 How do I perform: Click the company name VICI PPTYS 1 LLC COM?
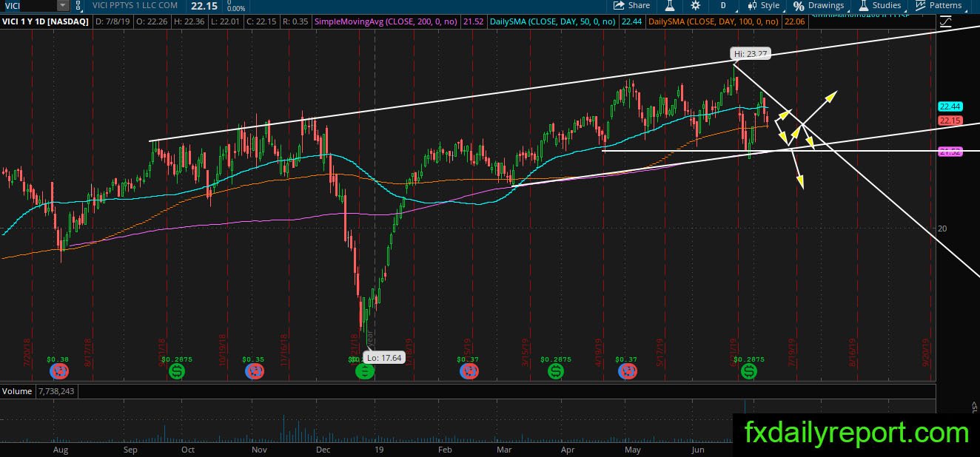[x=135, y=6]
